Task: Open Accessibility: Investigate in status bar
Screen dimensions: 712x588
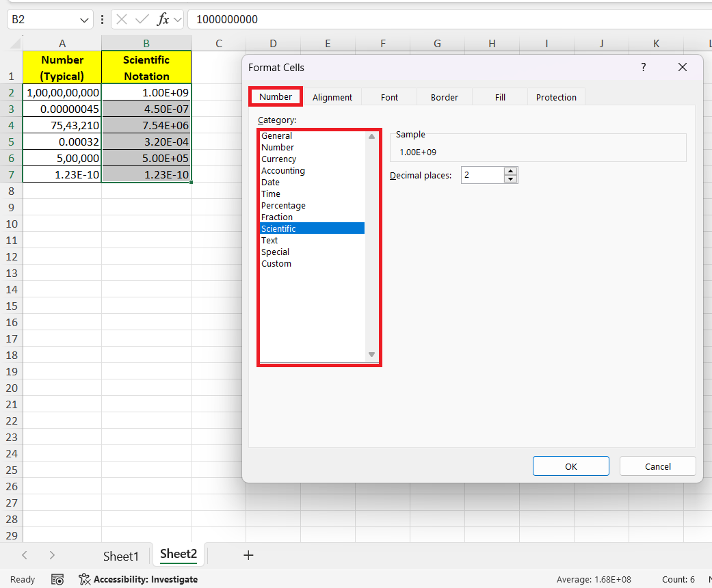Action: (x=138, y=579)
